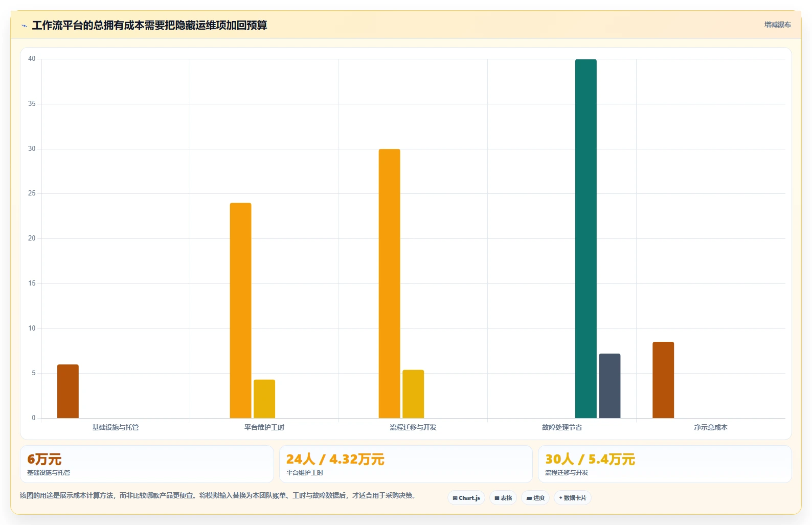The width and height of the screenshot is (812, 525).
Task: Click the short yellow bar for 平台维护工时
Action: click(x=264, y=399)
